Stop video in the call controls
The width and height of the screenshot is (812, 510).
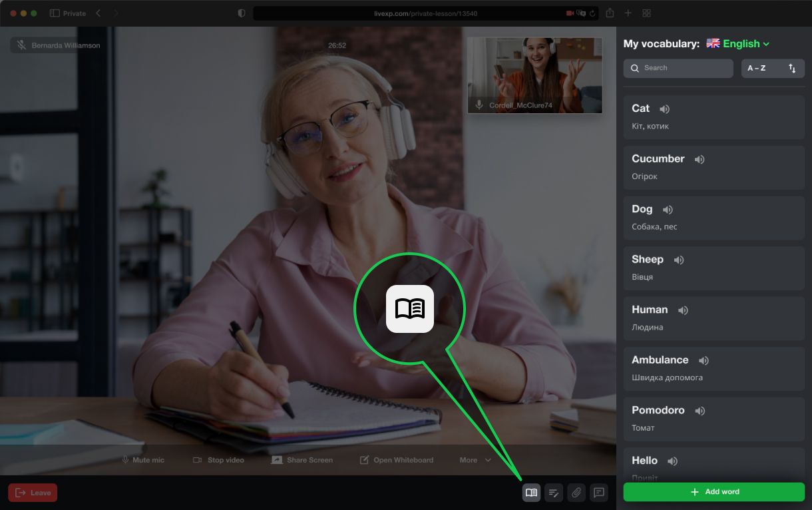pos(218,460)
